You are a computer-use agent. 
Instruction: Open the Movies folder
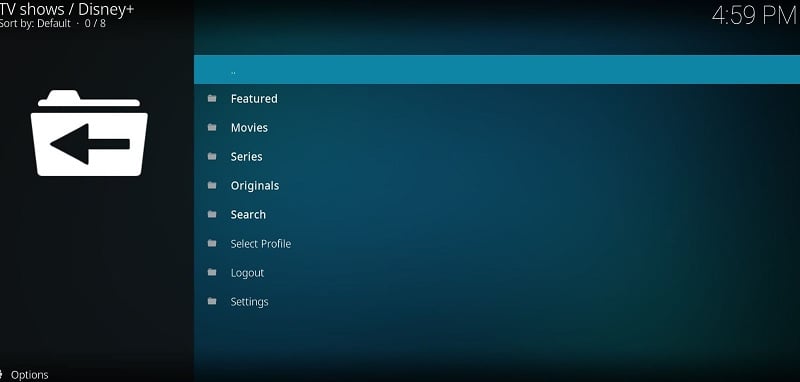pyautogui.click(x=497, y=128)
